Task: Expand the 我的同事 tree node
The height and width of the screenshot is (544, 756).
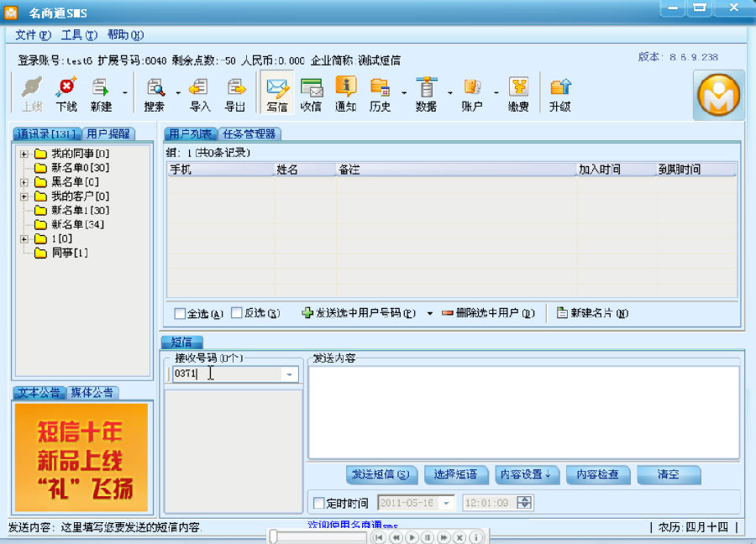Action: pyautogui.click(x=24, y=154)
